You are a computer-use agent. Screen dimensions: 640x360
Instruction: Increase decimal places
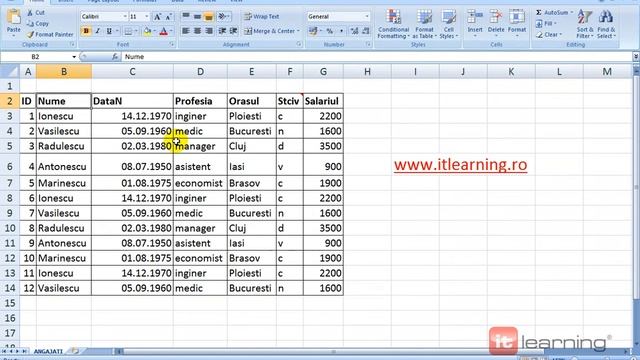pos(354,31)
